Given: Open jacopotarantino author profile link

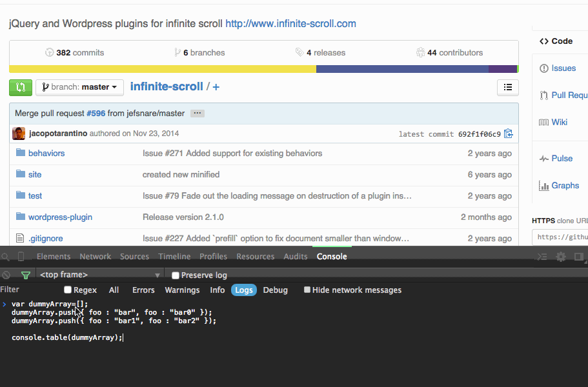Looking at the screenshot, I should 58,134.
